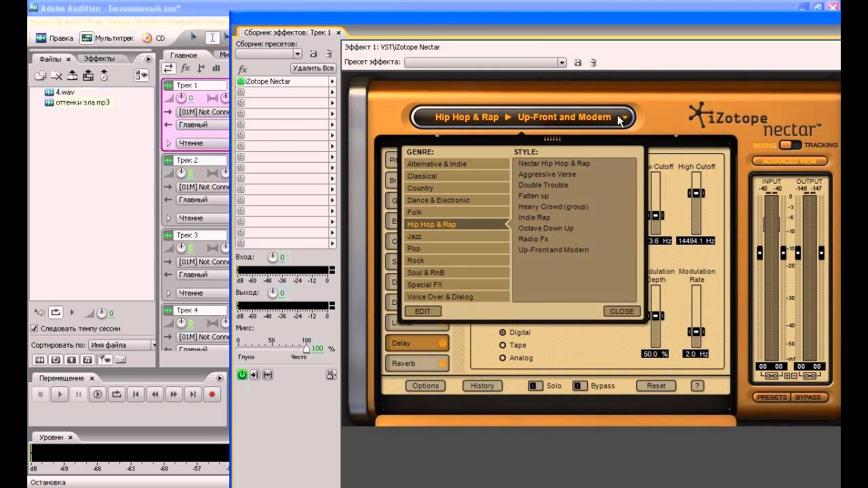Open Трек 1 input '[01M] Not Conne' dropdown
This screenshot has height=488, width=868.
[203, 112]
